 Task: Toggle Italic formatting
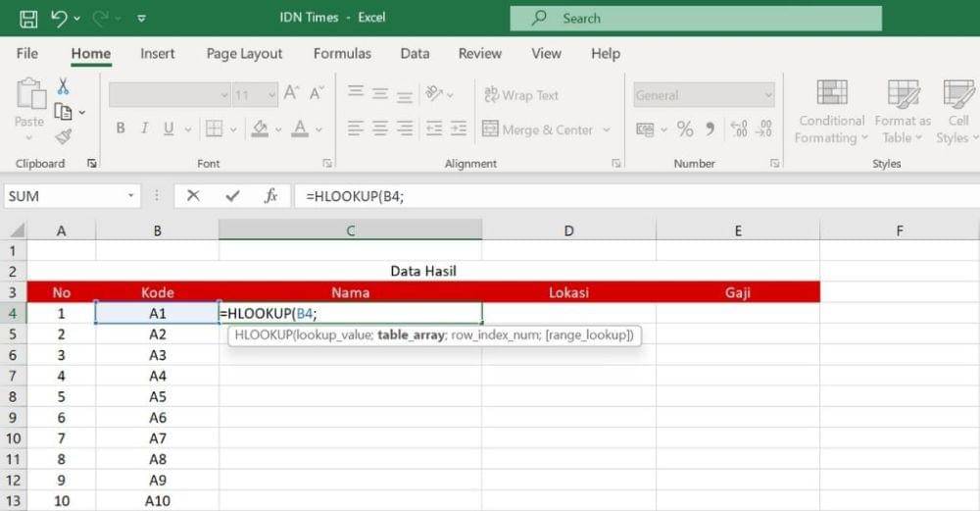click(x=144, y=128)
